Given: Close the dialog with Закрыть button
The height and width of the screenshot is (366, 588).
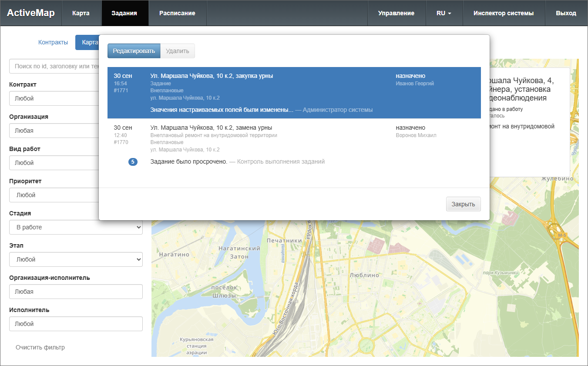Looking at the screenshot, I should pos(463,204).
